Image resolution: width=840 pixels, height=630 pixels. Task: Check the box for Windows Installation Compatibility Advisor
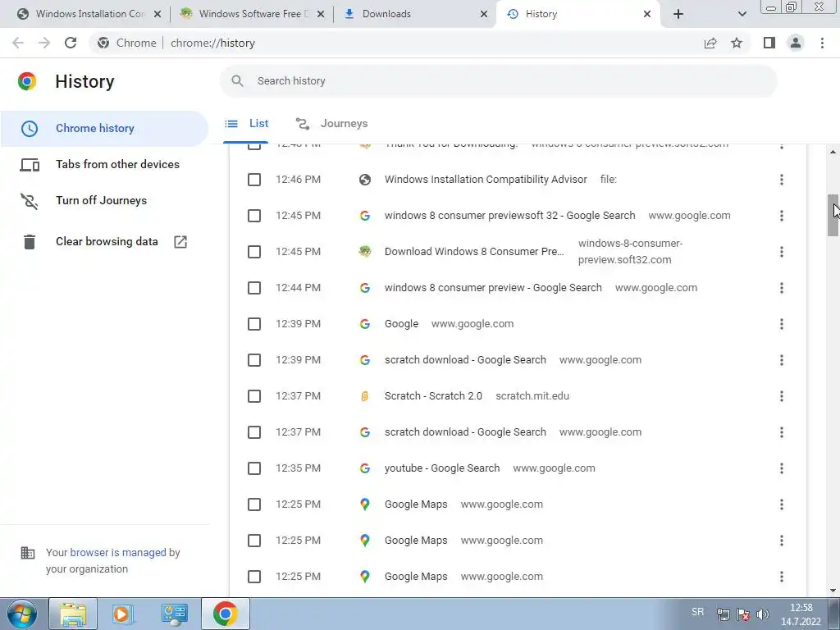[254, 180]
